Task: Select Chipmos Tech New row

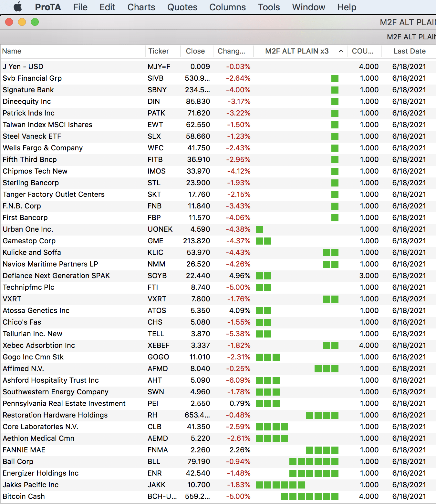Action: pos(218,171)
